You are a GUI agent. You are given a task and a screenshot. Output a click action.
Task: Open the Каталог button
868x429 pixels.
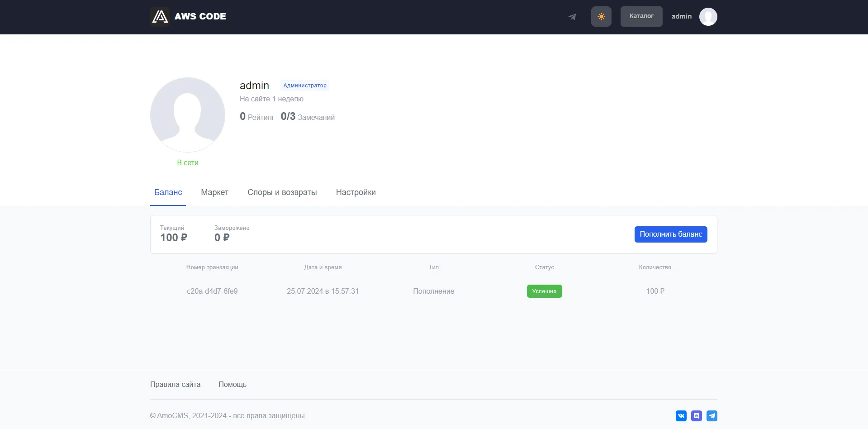click(x=641, y=16)
